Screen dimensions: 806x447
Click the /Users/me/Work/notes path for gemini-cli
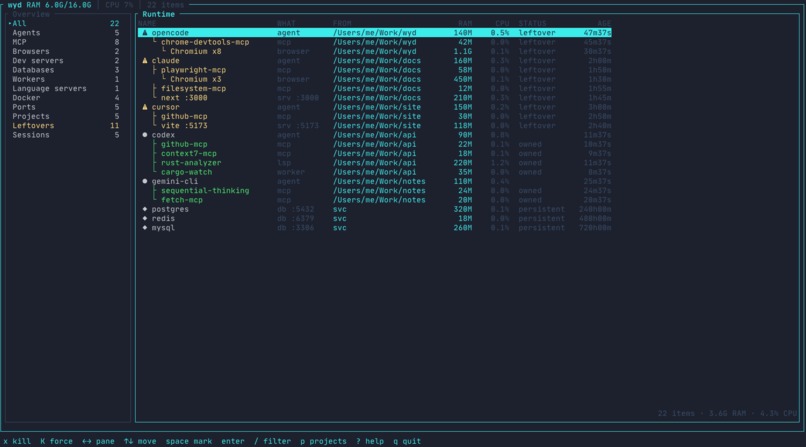pos(379,181)
